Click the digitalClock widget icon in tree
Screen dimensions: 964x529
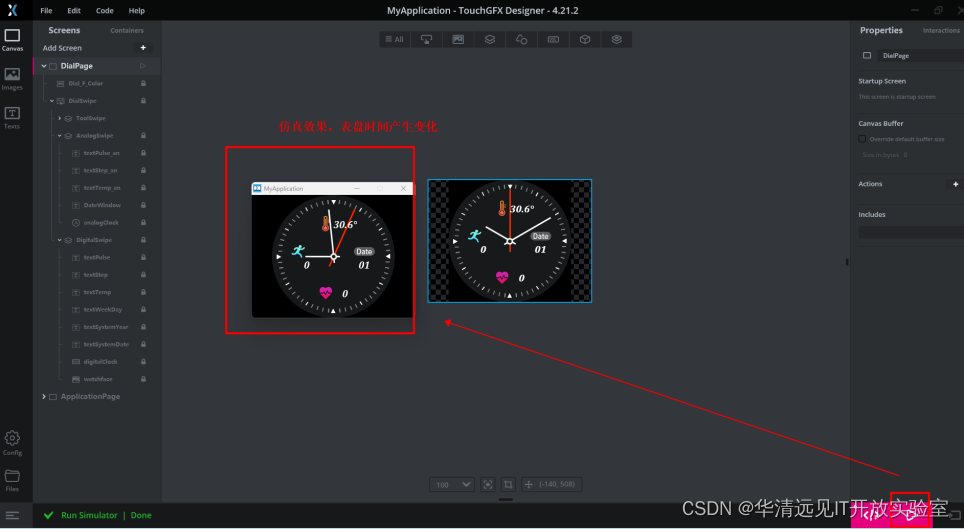tap(76, 362)
